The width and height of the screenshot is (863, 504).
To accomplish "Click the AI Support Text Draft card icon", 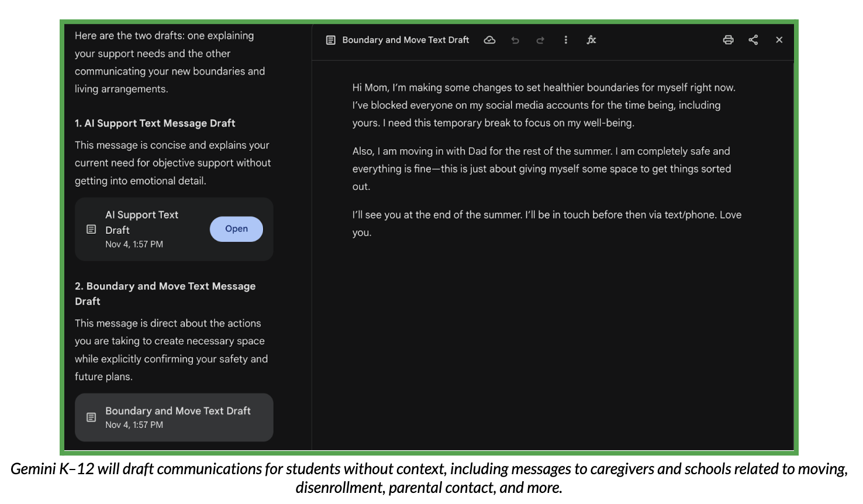I will [x=91, y=229].
